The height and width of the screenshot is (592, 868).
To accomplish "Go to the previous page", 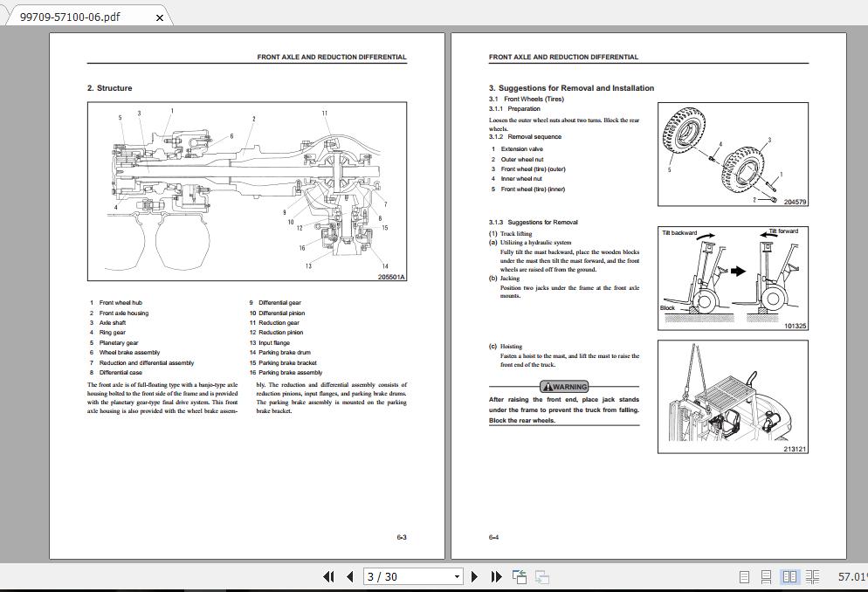I will [x=349, y=577].
